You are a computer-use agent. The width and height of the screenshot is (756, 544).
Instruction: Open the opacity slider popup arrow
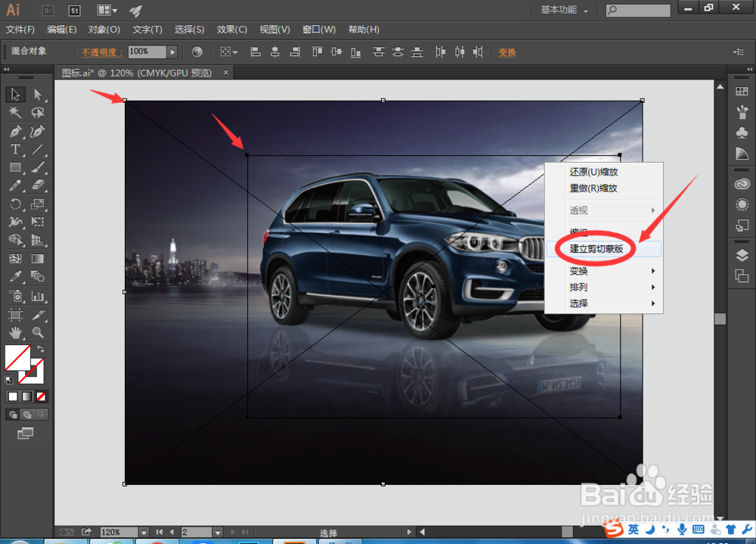coord(172,51)
